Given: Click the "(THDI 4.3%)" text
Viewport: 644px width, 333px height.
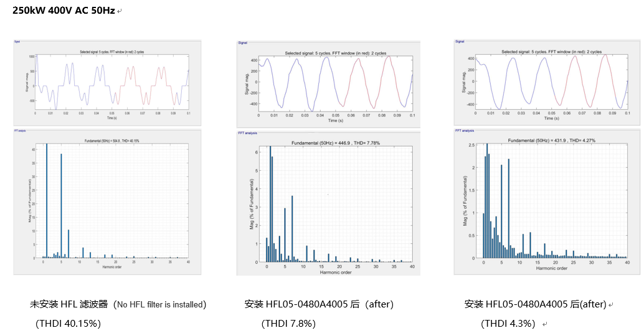Looking at the screenshot, I should coord(508,324).
